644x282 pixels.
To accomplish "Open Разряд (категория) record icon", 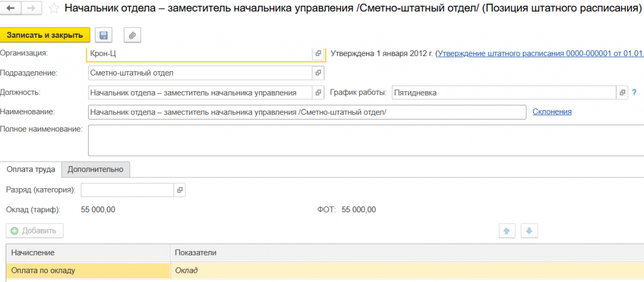I will point(179,190).
